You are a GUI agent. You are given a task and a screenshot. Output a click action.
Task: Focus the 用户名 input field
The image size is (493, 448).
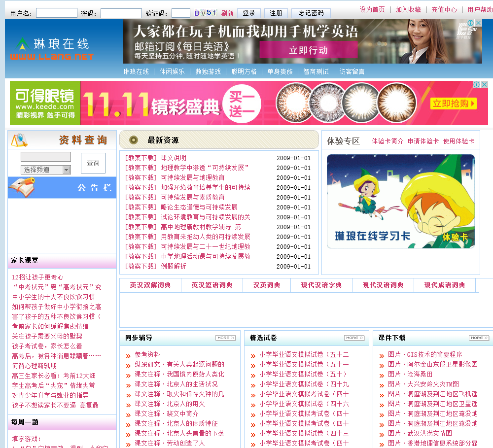[x=57, y=13]
